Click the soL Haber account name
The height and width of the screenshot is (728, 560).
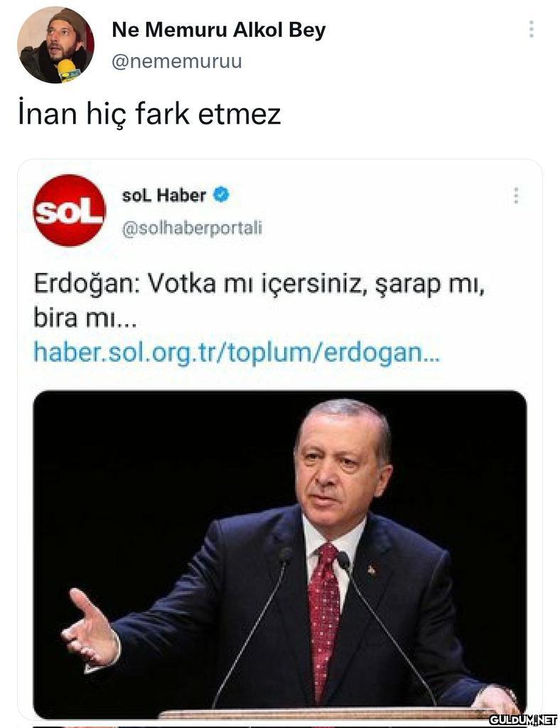click(x=163, y=196)
